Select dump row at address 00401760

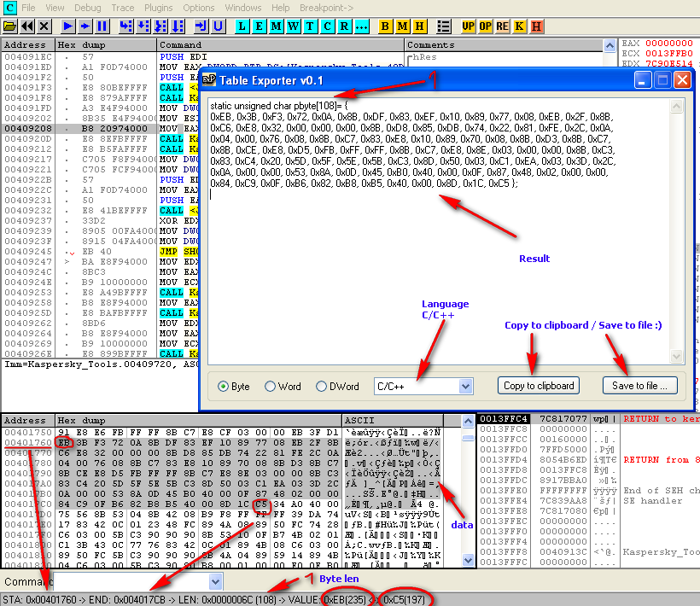[222, 442]
